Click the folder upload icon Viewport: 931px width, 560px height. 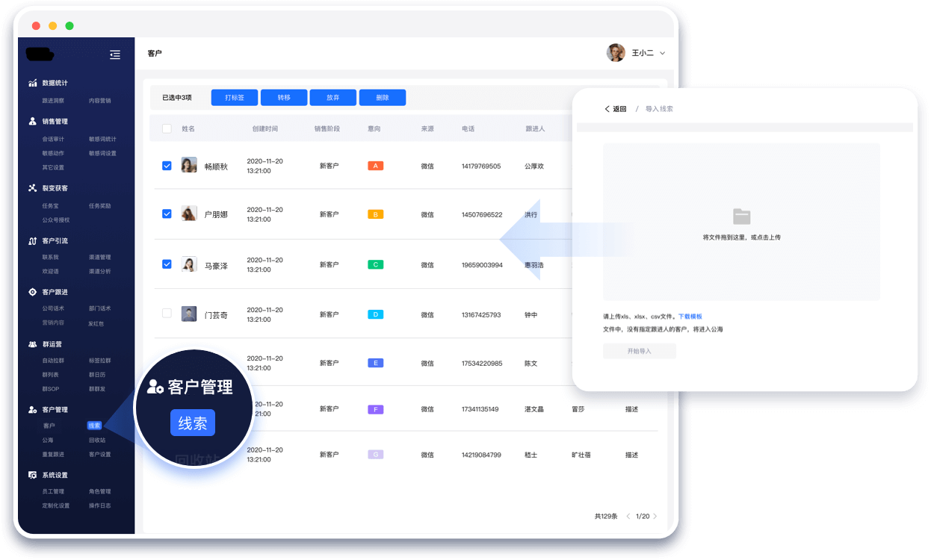pos(741,217)
